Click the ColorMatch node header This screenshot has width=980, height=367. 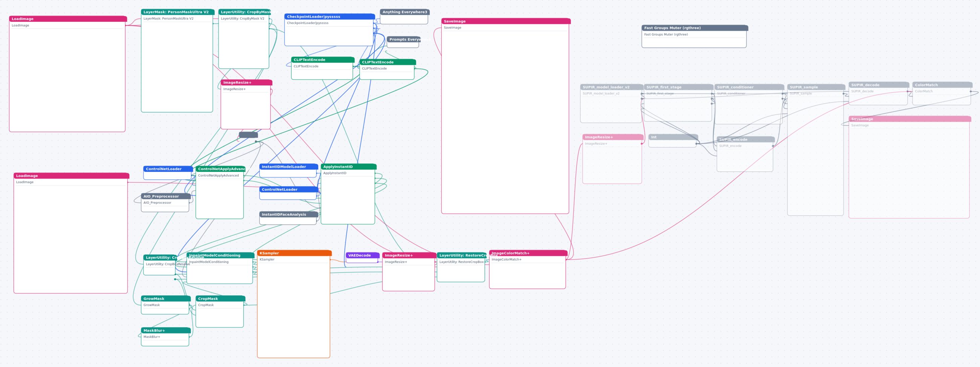(942, 85)
